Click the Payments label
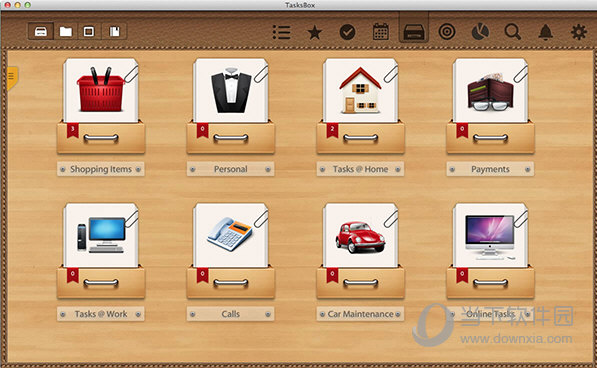The height and width of the screenshot is (368, 597). [490, 169]
